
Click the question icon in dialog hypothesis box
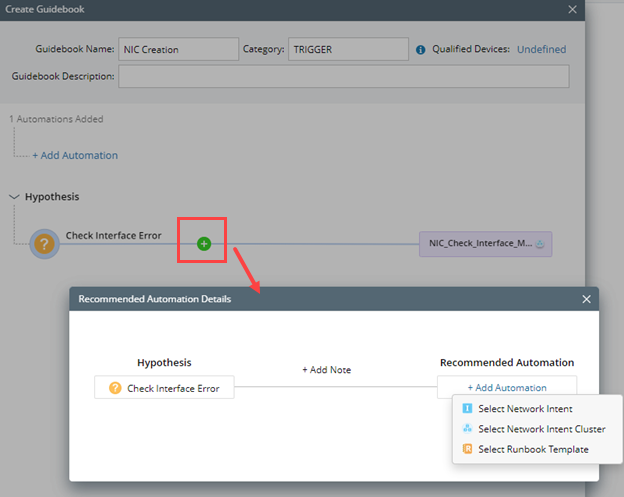click(115, 388)
